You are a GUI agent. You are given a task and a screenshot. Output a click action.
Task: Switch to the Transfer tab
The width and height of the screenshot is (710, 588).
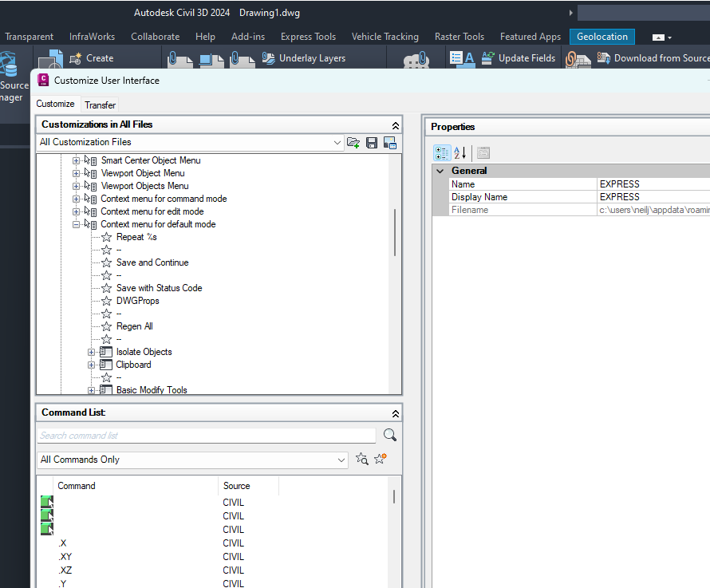[100, 105]
